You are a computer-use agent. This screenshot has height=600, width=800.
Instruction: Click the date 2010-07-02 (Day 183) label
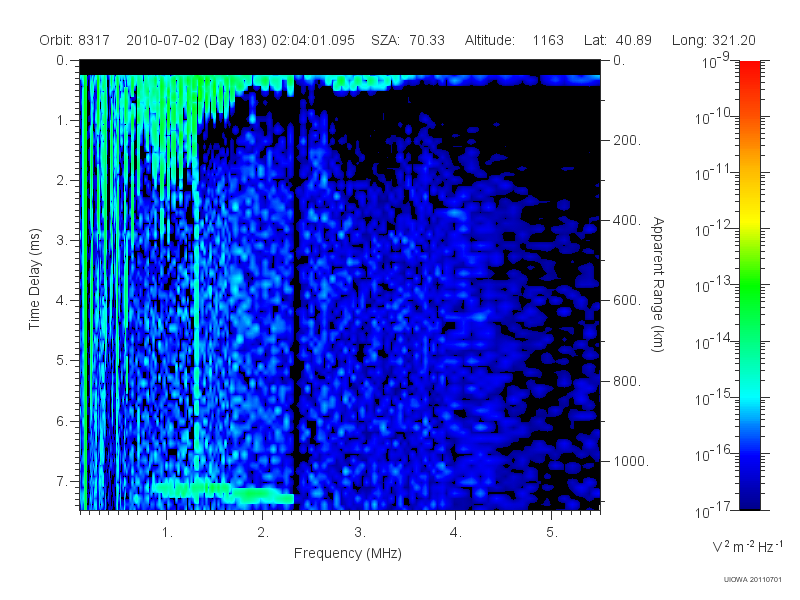click(x=196, y=40)
